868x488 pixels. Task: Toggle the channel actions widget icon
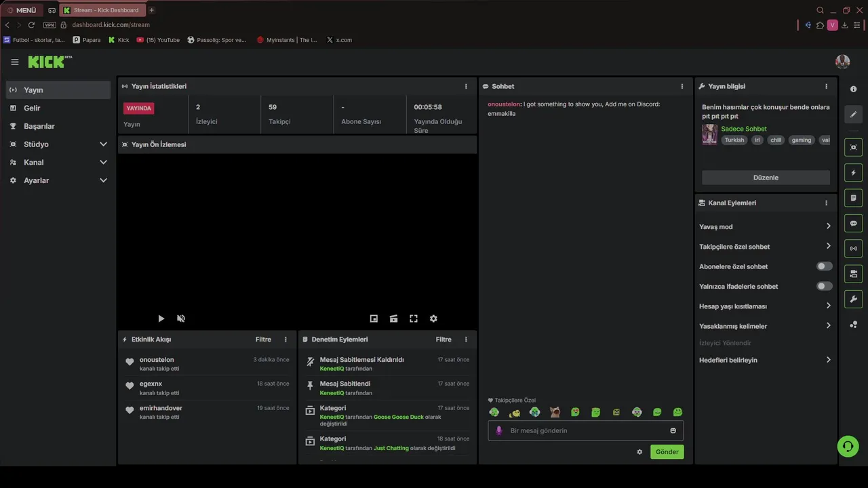[853, 274]
